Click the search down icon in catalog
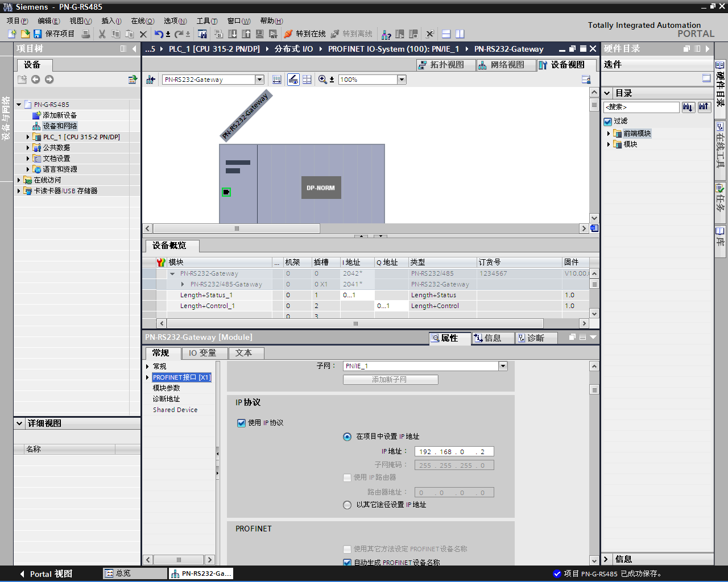728x582 pixels. (x=688, y=107)
